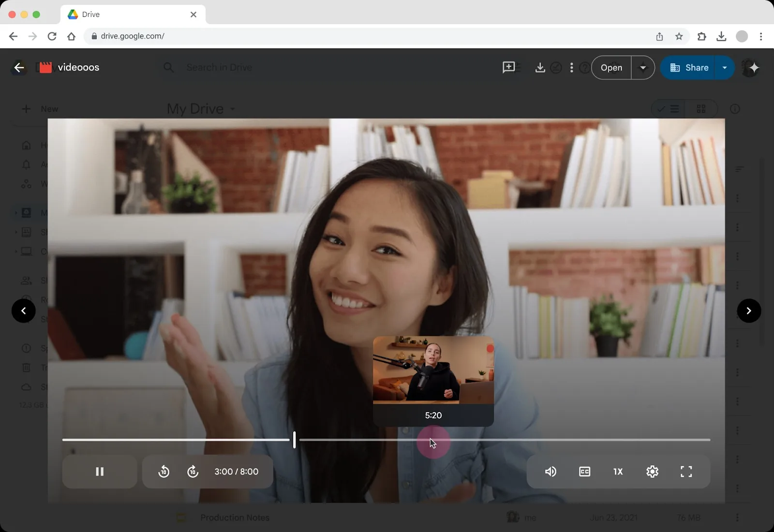
Task: Download the video file
Action: [x=539, y=67]
